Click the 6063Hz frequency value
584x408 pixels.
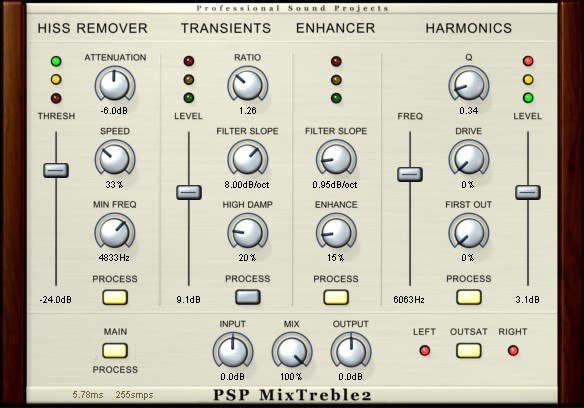click(x=409, y=300)
